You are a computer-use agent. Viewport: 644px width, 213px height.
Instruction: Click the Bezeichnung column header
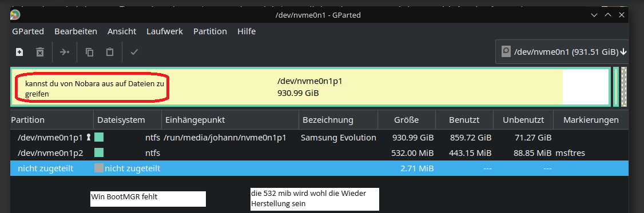(x=338, y=120)
